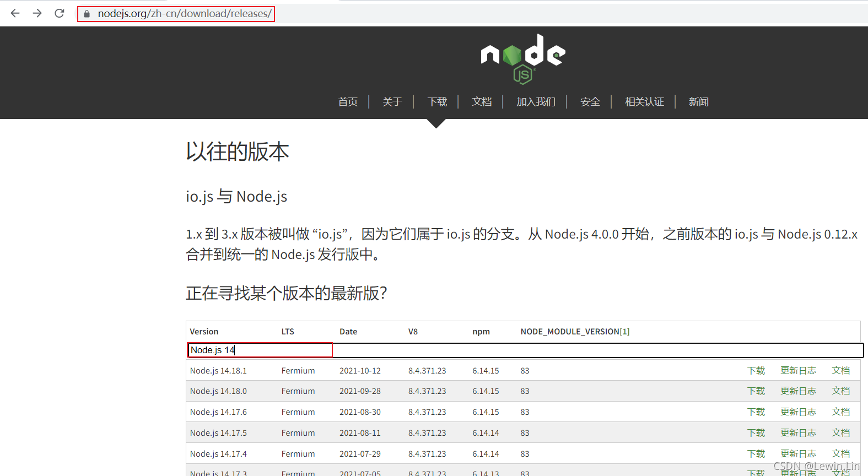Viewport: 868px width, 476px height.
Task: Download Node.js 14.17.4 via 下载 link
Action: pyautogui.click(x=756, y=454)
